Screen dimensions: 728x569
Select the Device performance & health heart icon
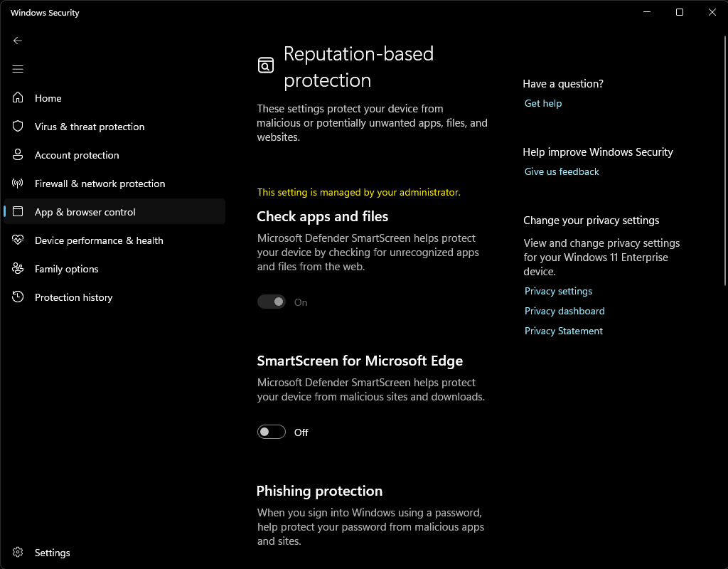coord(17,240)
